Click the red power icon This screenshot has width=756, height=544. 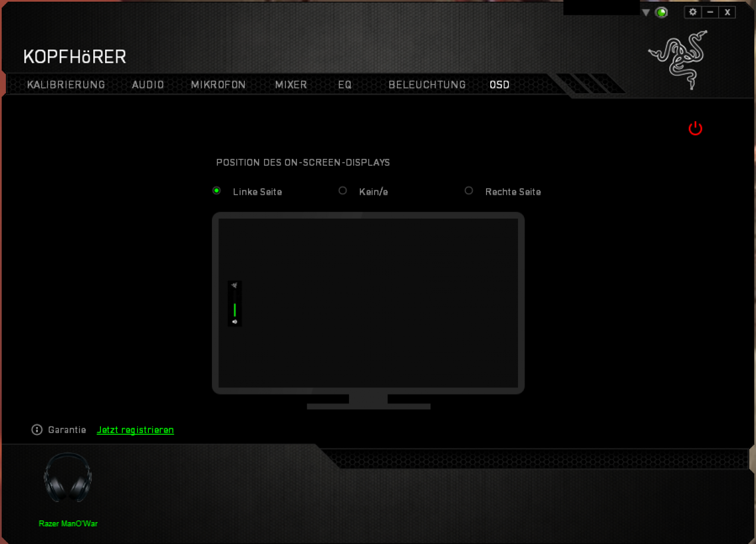tap(695, 128)
